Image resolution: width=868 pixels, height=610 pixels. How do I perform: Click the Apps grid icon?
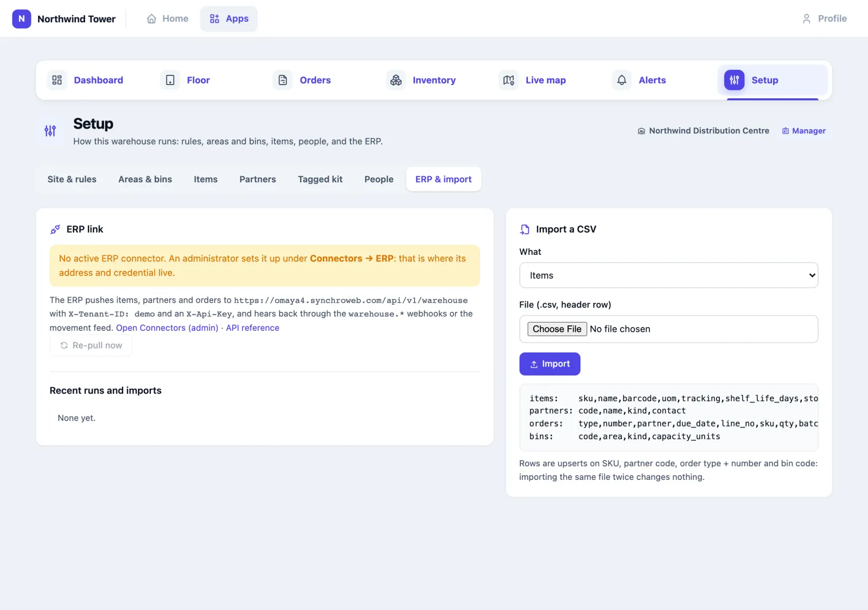[214, 18]
